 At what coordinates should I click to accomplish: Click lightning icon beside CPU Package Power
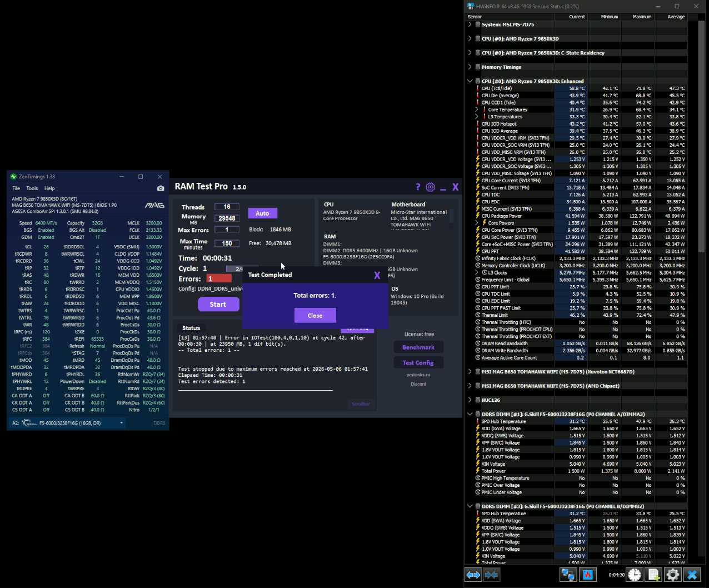478,216
